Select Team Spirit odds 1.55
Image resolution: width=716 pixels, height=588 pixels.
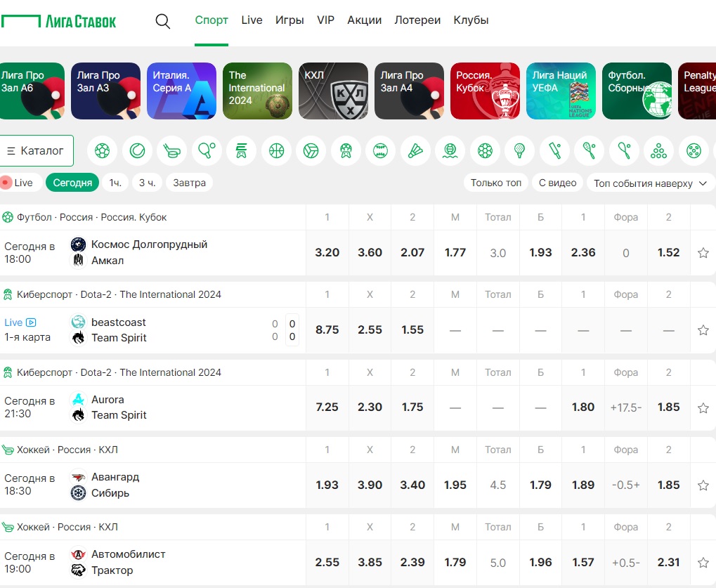tap(412, 329)
